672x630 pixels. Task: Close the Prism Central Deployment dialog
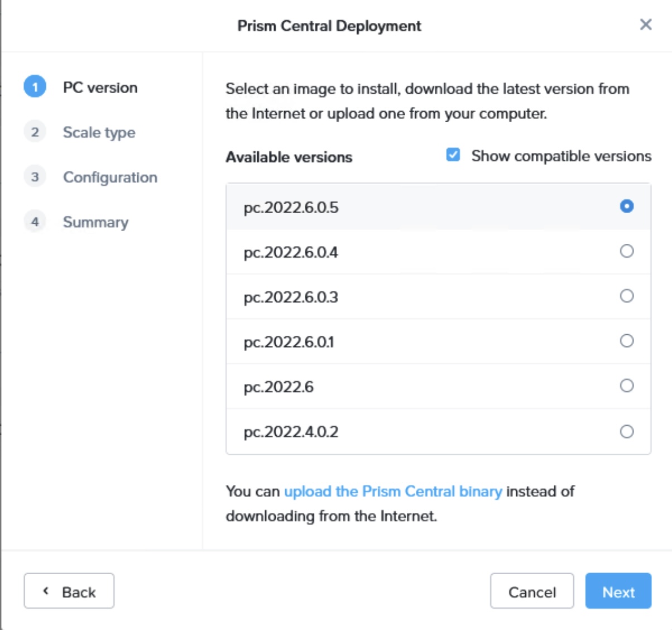coord(645,25)
